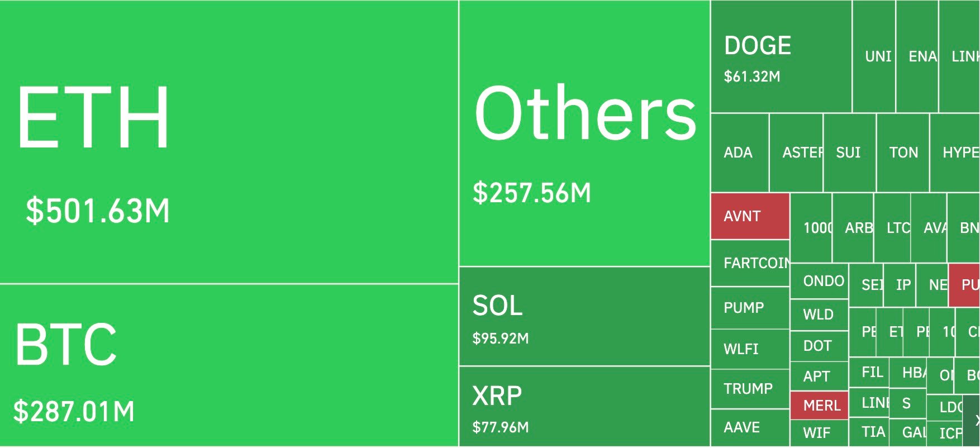Viewport: 980px width, 448px height.
Task: Open the WLFI tile
Action: coord(750,349)
